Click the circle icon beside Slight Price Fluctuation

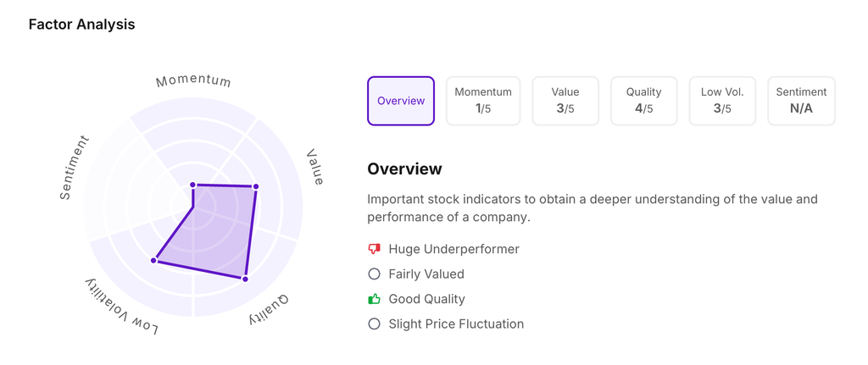click(374, 324)
